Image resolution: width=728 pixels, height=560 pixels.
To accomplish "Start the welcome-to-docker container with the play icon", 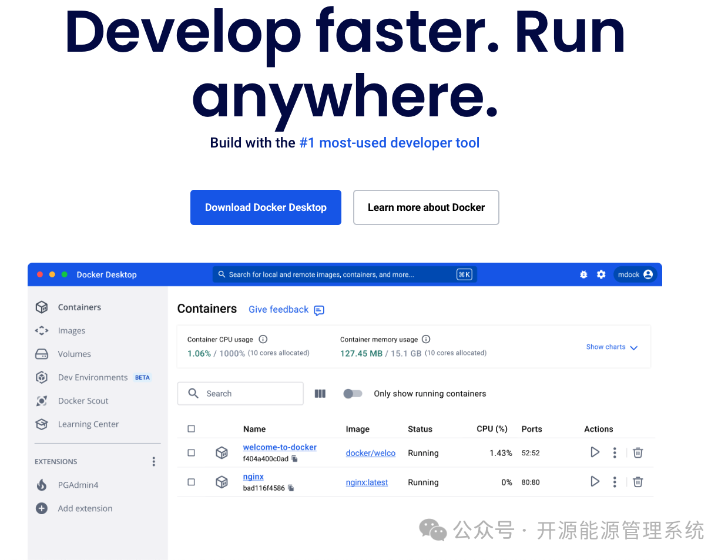I will (595, 452).
